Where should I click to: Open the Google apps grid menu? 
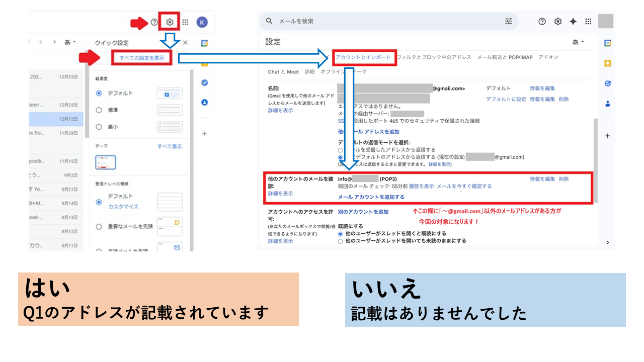click(588, 21)
